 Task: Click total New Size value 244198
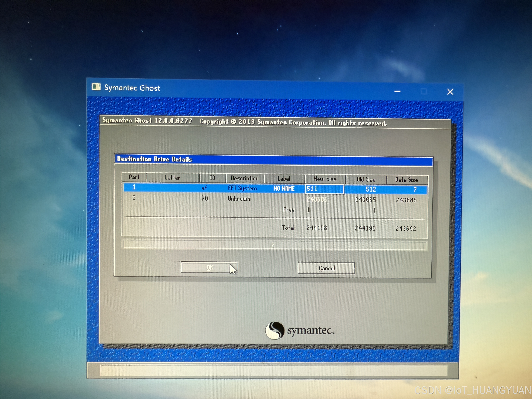[317, 228]
